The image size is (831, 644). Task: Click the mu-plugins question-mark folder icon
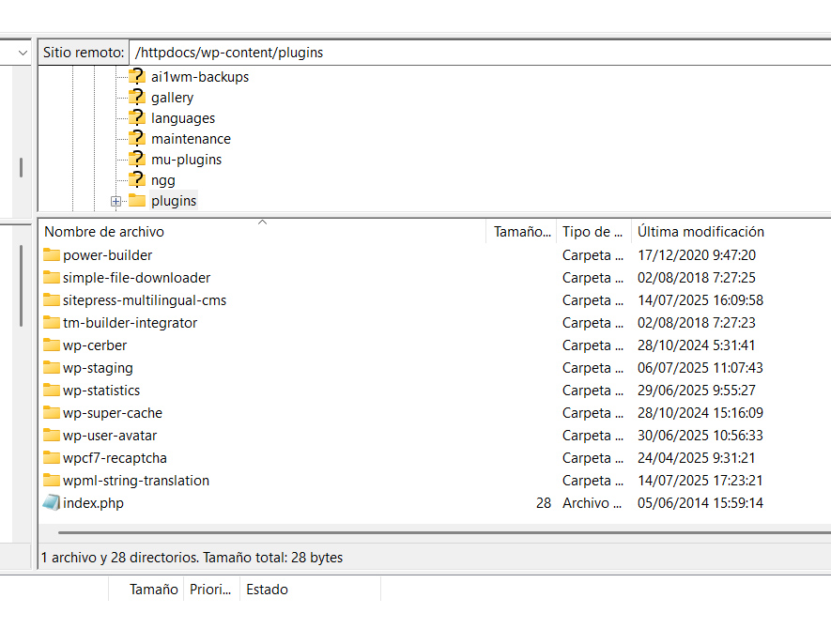[137, 159]
